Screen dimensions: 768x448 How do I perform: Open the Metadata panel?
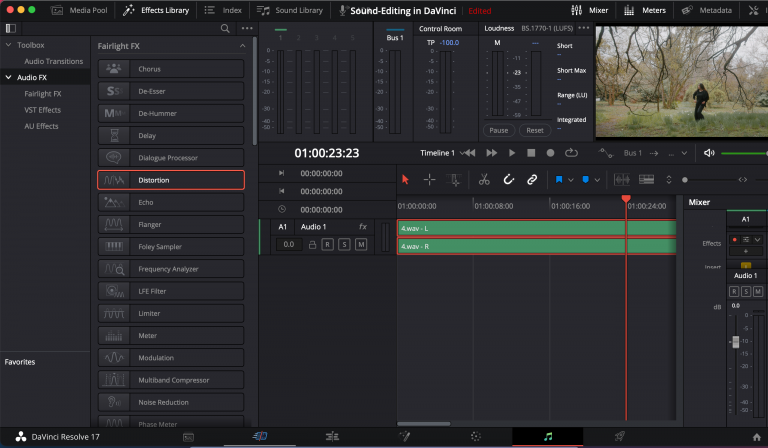(x=706, y=10)
